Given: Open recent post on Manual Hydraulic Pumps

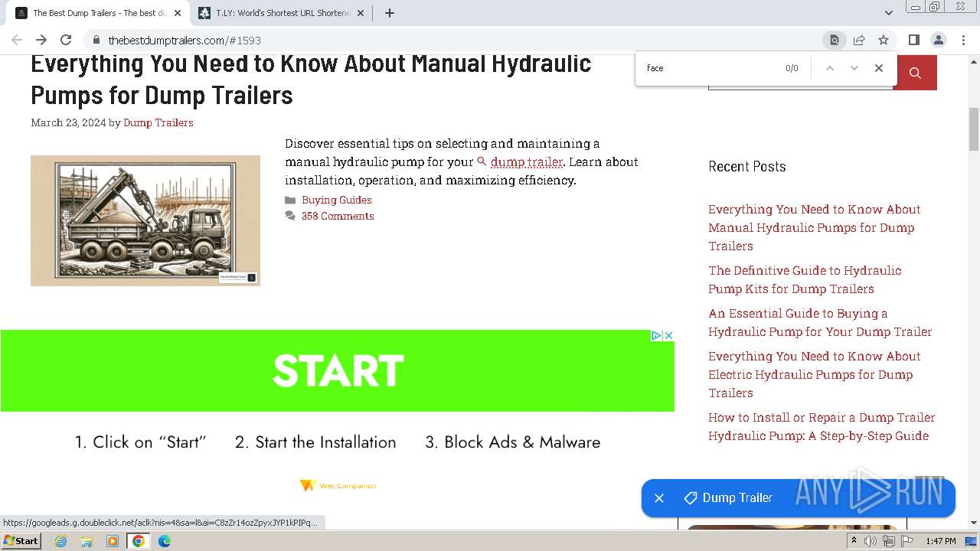Looking at the screenshot, I should point(815,227).
